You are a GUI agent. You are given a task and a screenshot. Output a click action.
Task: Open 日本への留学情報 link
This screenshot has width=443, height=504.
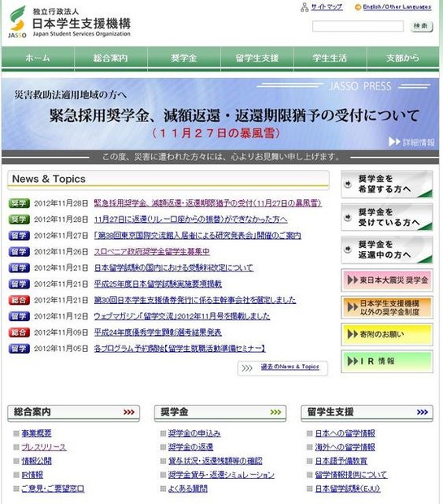pyautogui.click(x=345, y=433)
